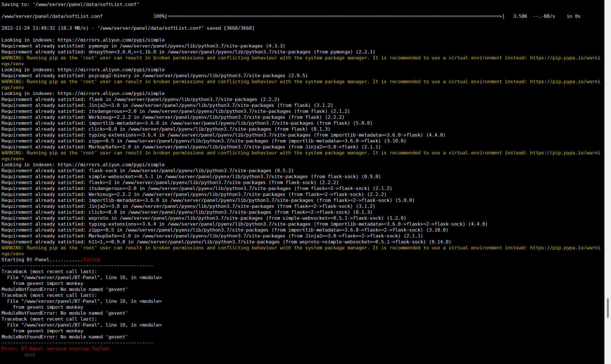Click the 'simple-websocket>=0.5.1' requirement line
Image resolution: width=611 pixels, height=364 pixels.
coord(191,177)
